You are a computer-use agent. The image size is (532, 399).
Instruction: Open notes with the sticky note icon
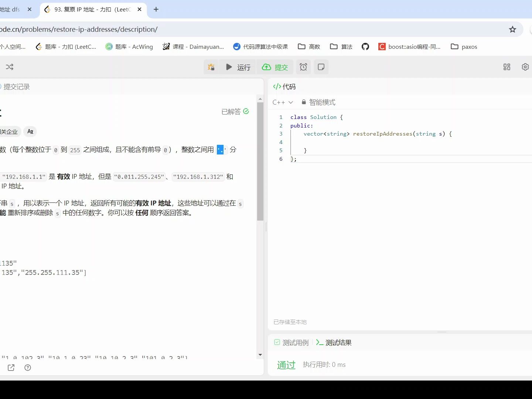(x=321, y=67)
